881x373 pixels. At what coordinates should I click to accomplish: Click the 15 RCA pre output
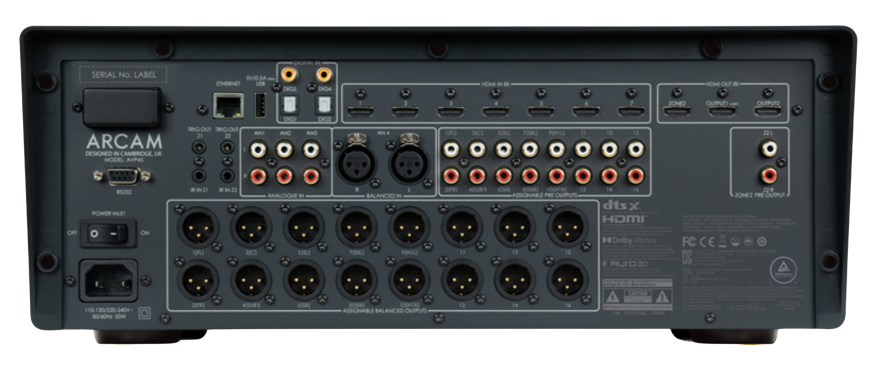click(x=635, y=149)
